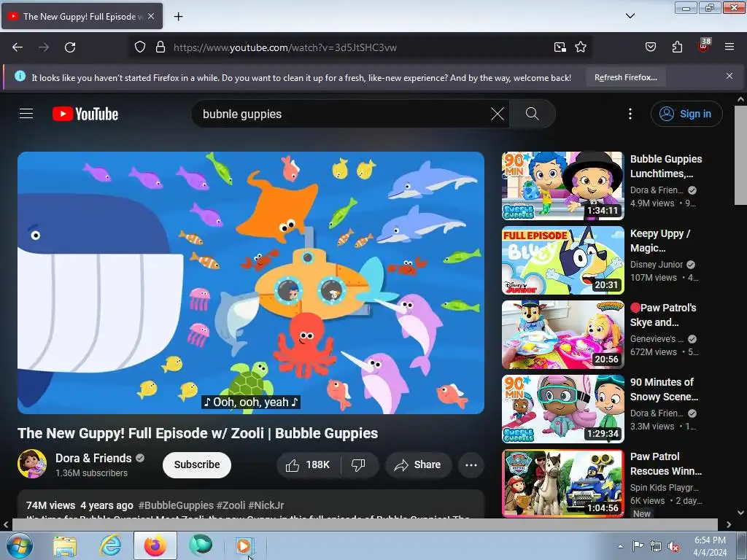
Task: Open Windows Start button
Action: (20, 545)
